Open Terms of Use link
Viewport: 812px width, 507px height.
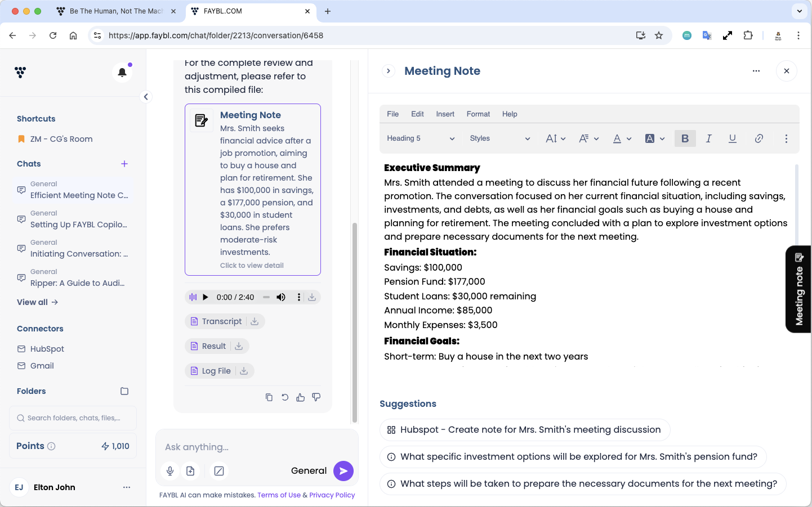(x=279, y=495)
